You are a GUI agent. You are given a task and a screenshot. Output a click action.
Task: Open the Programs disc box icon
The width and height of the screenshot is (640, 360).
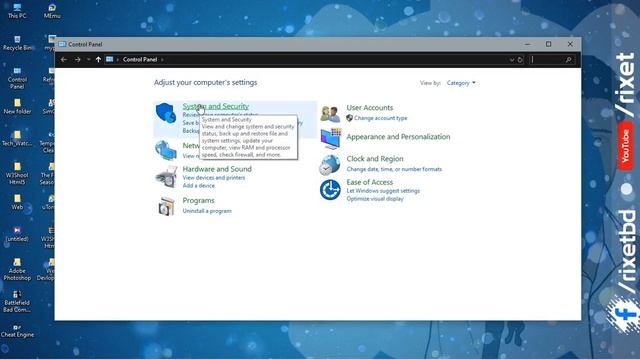click(166, 206)
